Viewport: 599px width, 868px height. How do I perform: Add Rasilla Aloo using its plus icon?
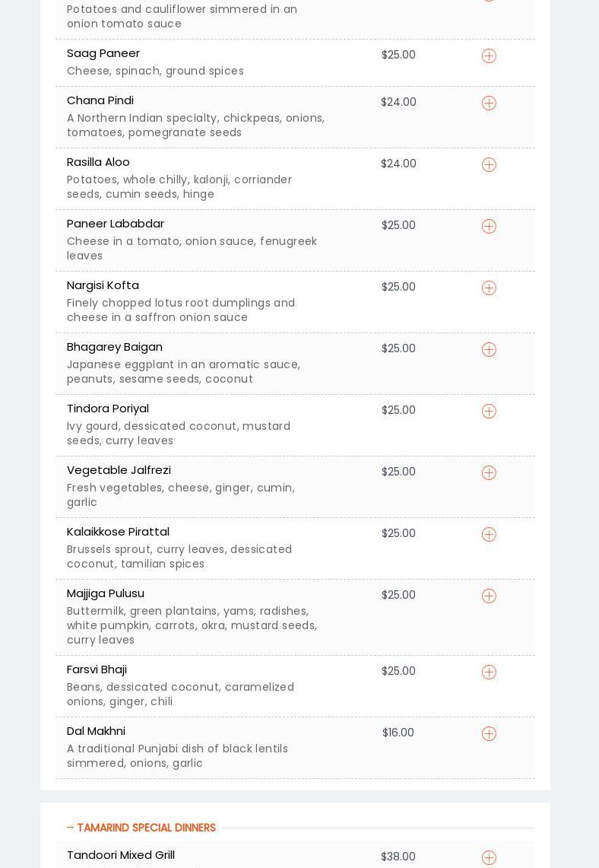[x=489, y=165]
